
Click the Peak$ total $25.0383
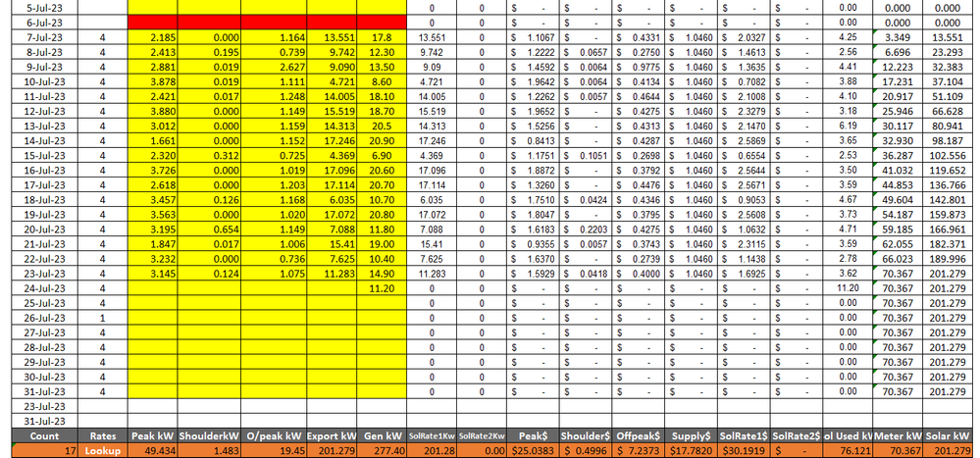pyautogui.click(x=536, y=450)
